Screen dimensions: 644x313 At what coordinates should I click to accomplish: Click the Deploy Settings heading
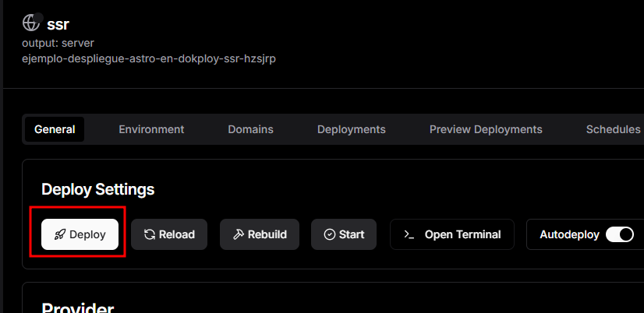(x=97, y=189)
